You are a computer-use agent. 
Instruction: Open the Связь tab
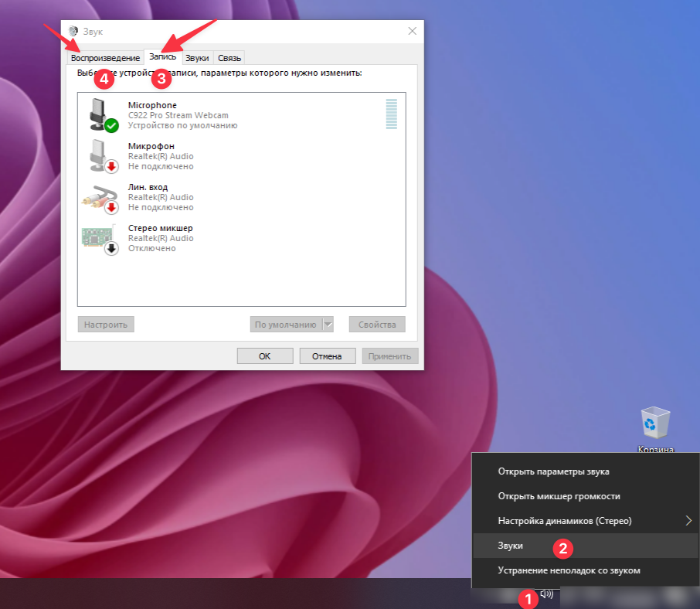pos(229,58)
